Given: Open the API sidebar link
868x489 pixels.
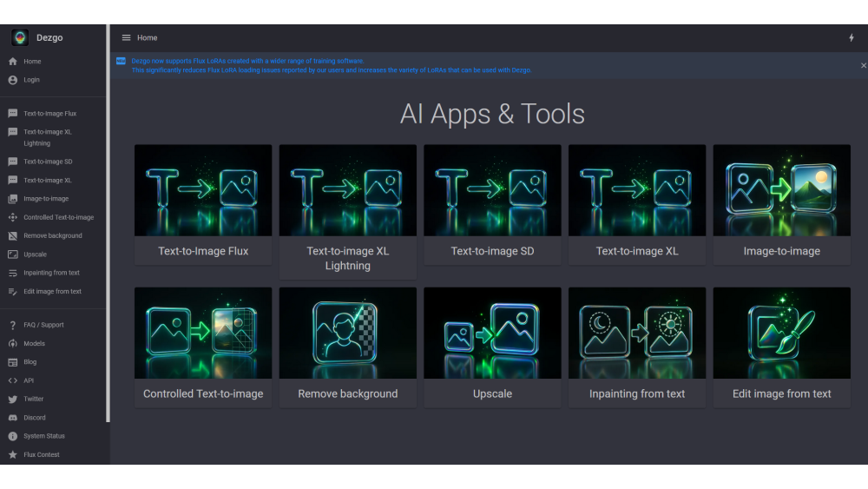Looking at the screenshot, I should [29, 380].
